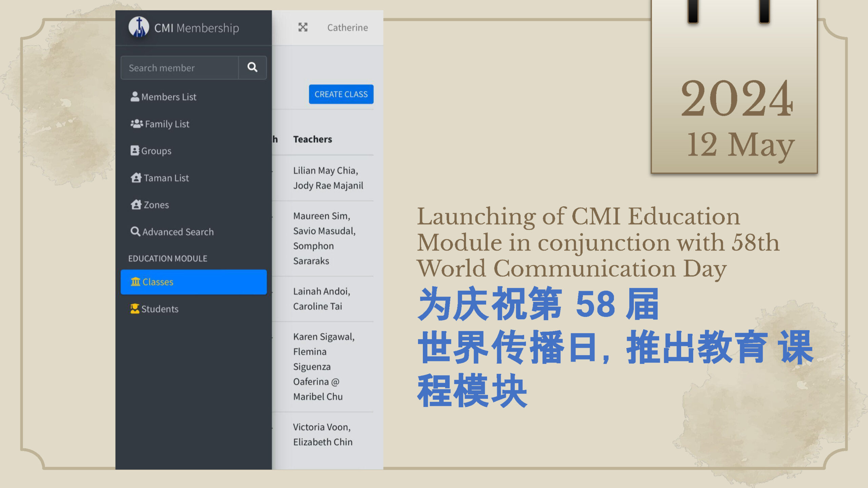Screen dimensions: 868x488
Task: Click the Family List group icon
Action: click(x=137, y=124)
